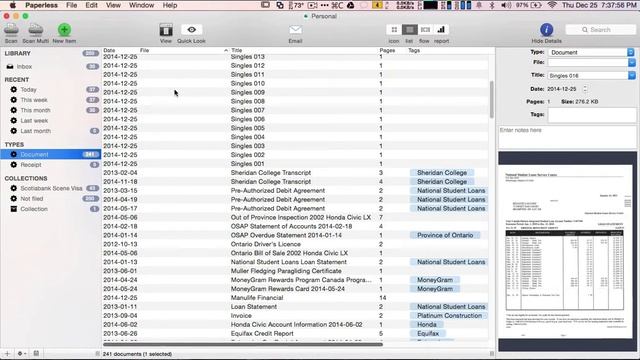Select the Equifax Credit Report row

(x=295, y=333)
